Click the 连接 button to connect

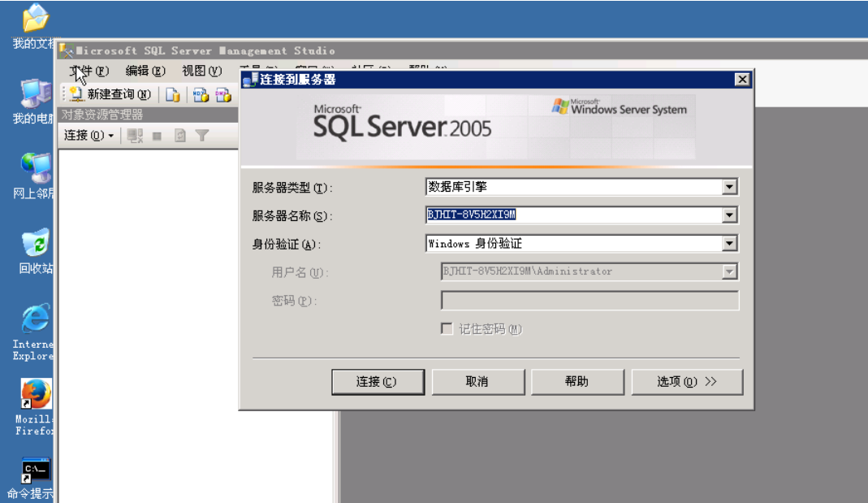point(378,381)
